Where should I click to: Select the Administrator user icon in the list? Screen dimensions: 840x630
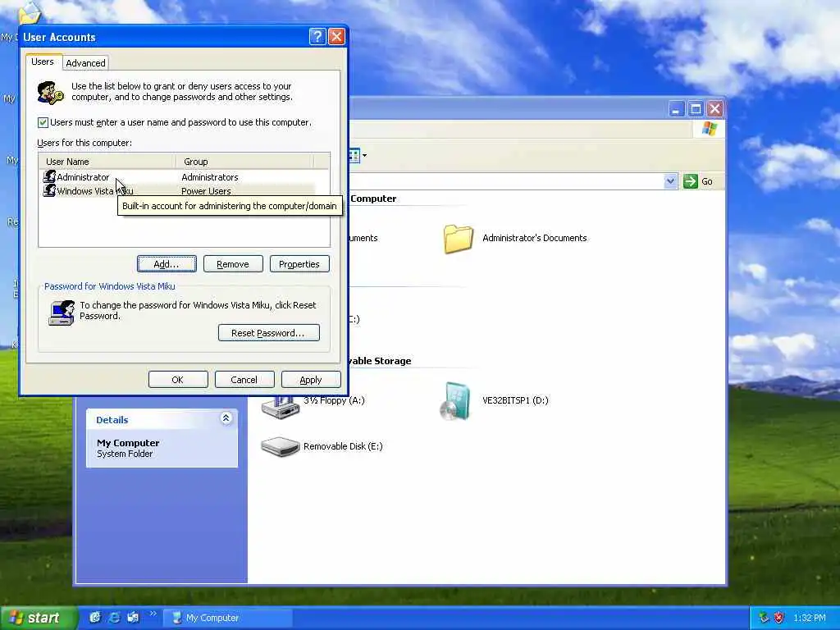[49, 176]
